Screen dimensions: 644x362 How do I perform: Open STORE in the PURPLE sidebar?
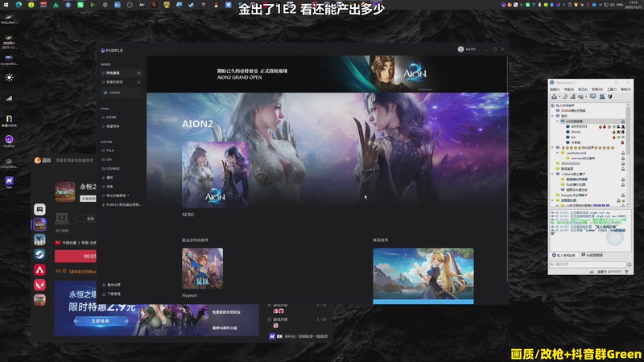coord(111,117)
